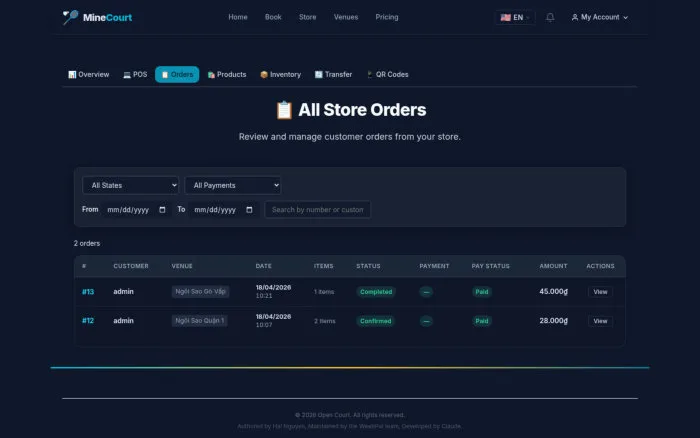Switch to the Products tab
This screenshot has height=438, width=700.
coord(227,75)
